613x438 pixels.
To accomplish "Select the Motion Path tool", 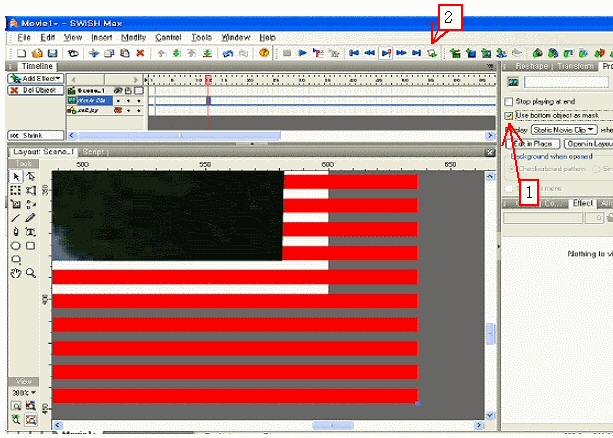I will click(x=30, y=204).
